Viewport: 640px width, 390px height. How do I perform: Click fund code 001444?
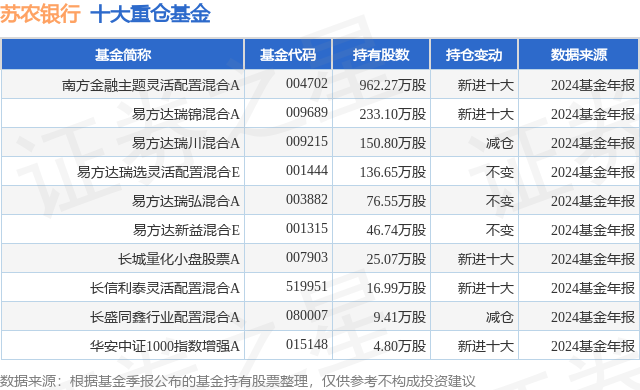click(307, 171)
